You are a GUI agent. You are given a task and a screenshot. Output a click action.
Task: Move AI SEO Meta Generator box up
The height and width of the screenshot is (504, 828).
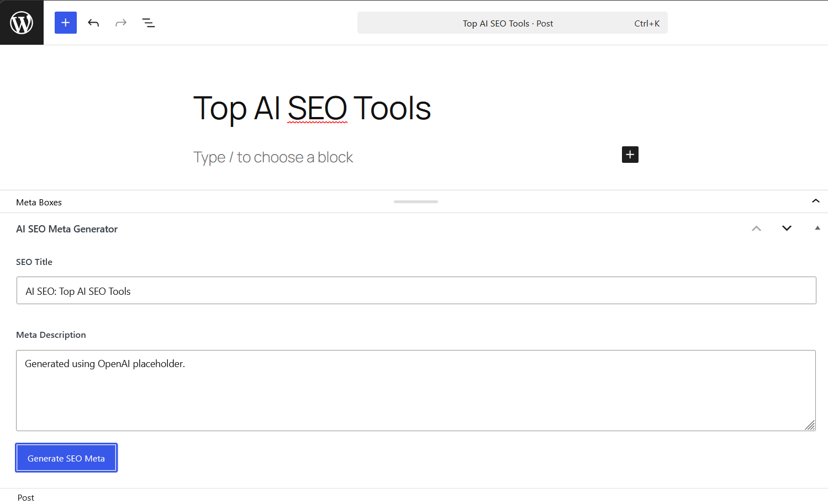tap(756, 229)
